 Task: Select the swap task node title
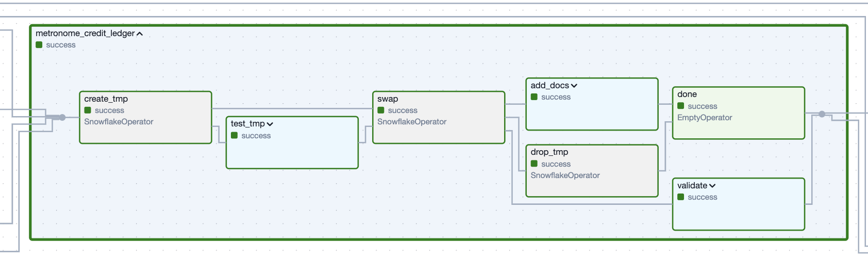[388, 99]
